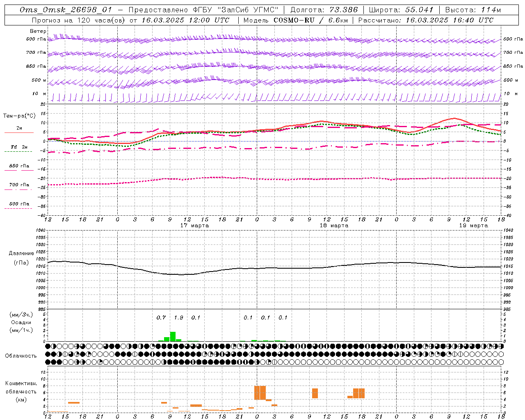Image resolution: width=525 pixels, height=420 pixels.
Task: Click the Облачность cloud cover label
Action: (21, 356)
